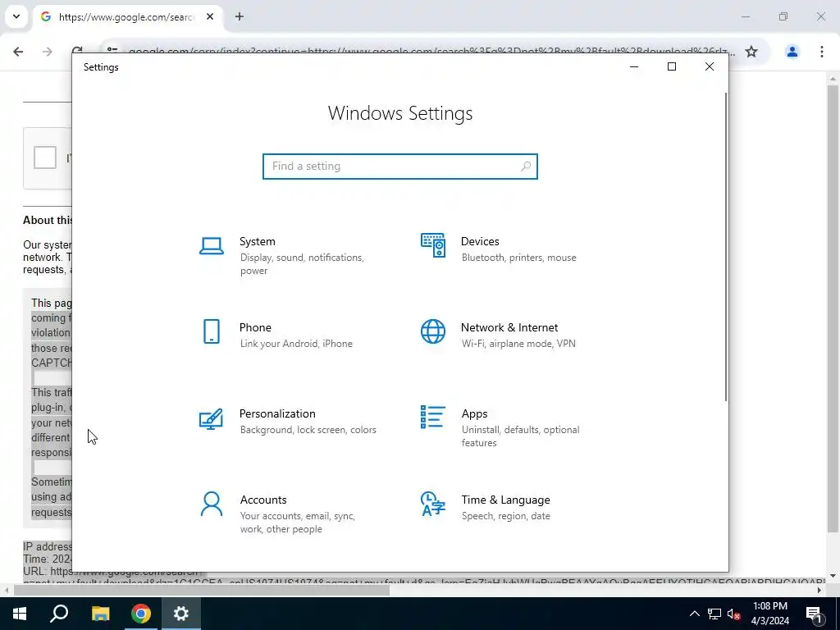840x630 pixels.
Task: Minimize the Settings window
Action: point(634,67)
